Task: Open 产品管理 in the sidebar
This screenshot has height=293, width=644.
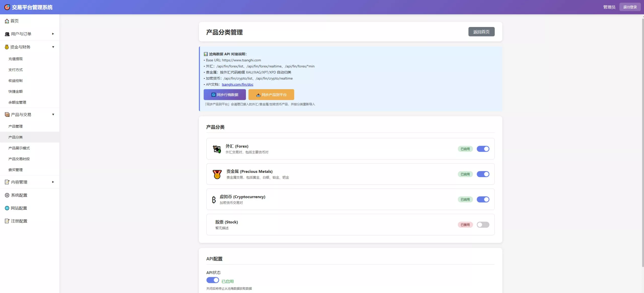Action: pos(16,126)
